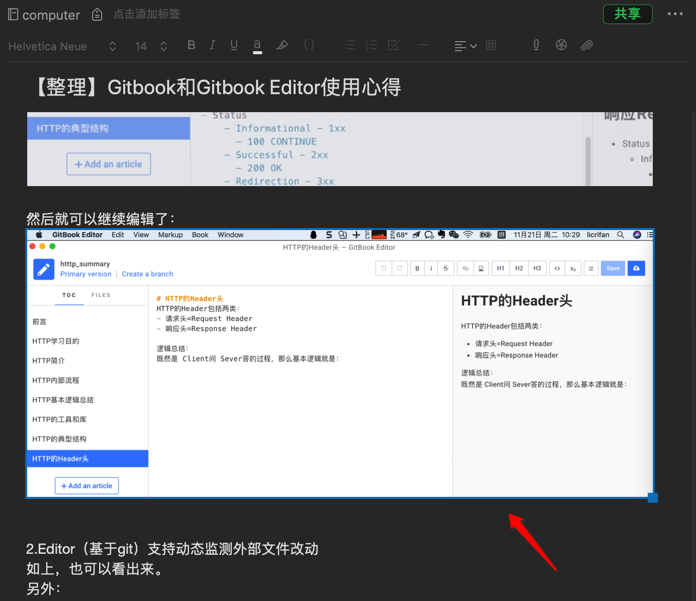Open the three-dot more options menu

pos(675,14)
